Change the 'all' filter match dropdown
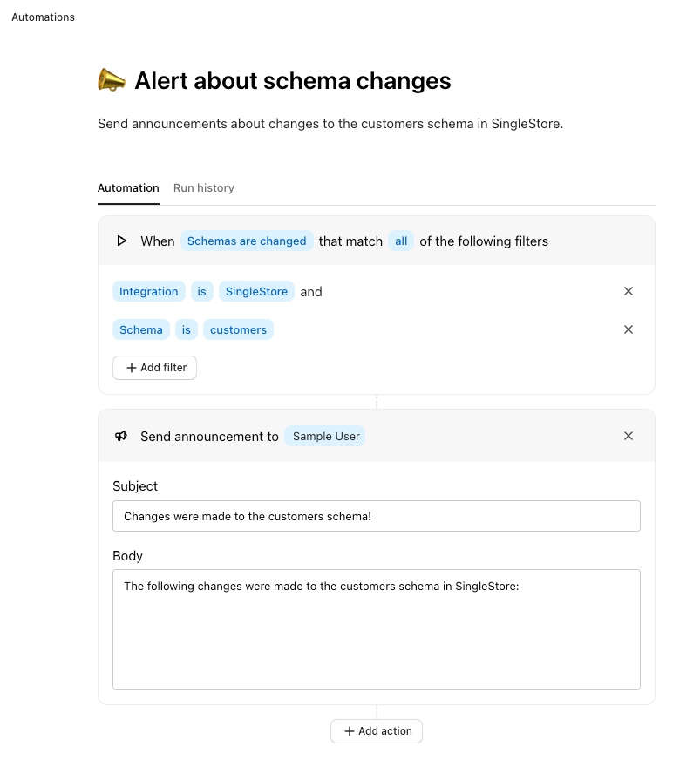Image resolution: width=700 pixels, height=767 pixels. [x=401, y=241]
